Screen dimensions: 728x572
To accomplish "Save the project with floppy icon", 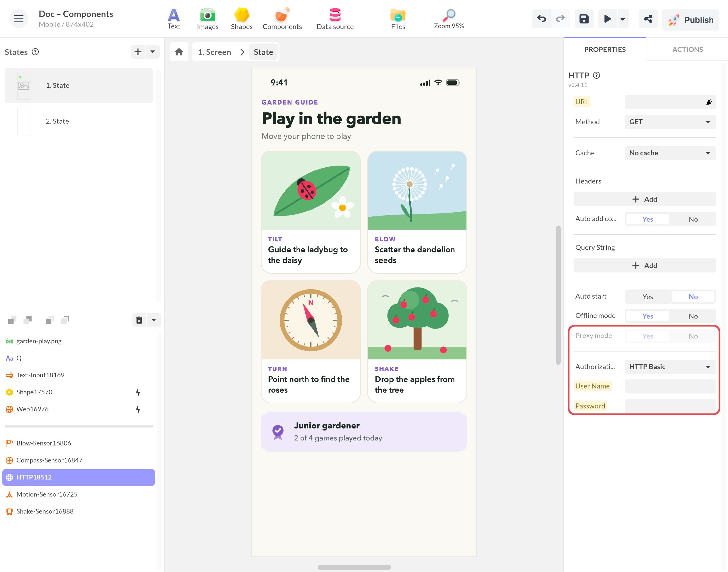I will point(584,19).
